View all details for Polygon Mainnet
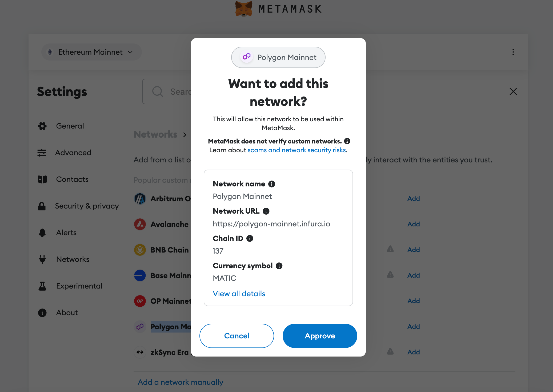The image size is (553, 392). (x=239, y=293)
